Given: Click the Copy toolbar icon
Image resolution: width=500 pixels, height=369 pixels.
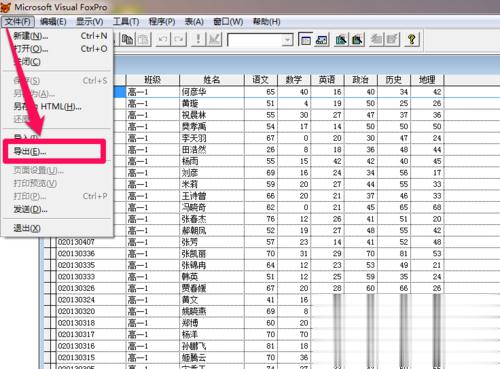Looking at the screenshot, I should [x=127, y=40].
